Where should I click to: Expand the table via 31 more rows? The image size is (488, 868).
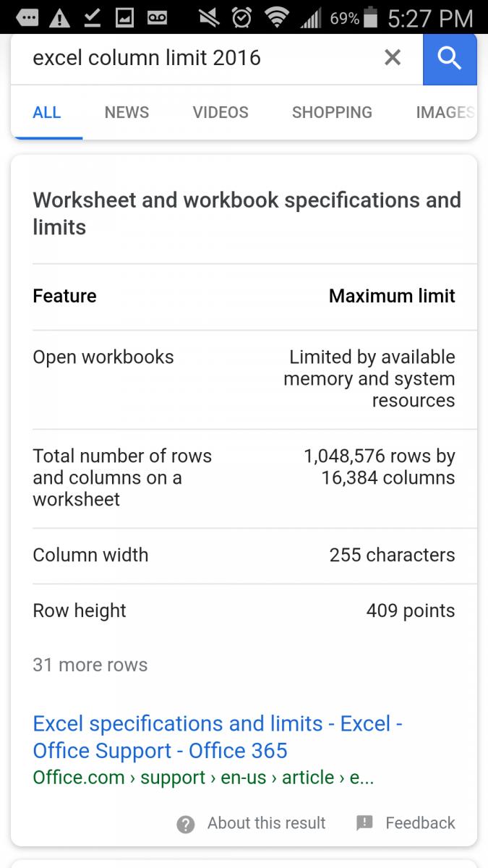(90, 665)
